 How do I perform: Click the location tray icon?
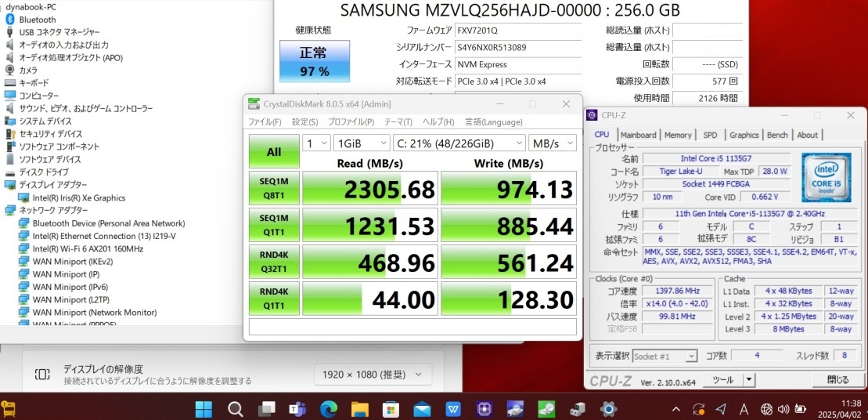pos(720,410)
